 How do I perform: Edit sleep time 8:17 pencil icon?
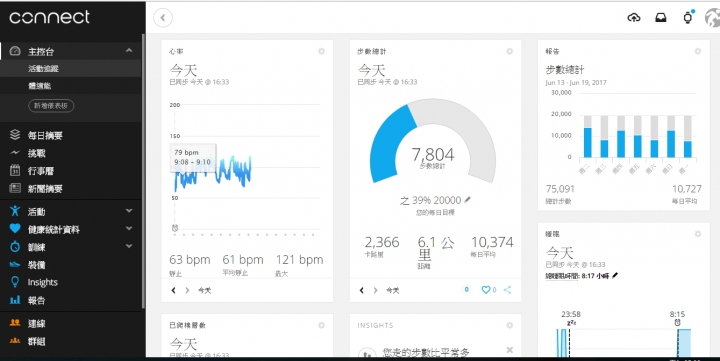tap(615, 276)
